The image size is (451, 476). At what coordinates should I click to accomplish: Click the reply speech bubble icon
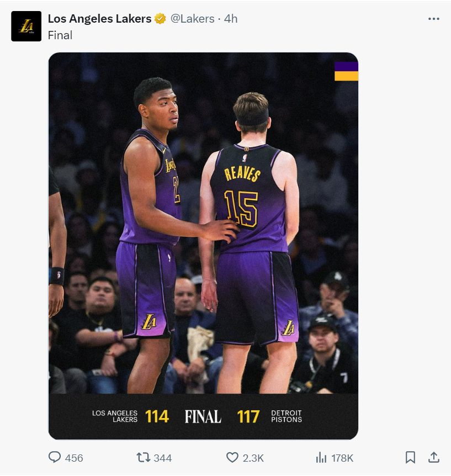55,457
